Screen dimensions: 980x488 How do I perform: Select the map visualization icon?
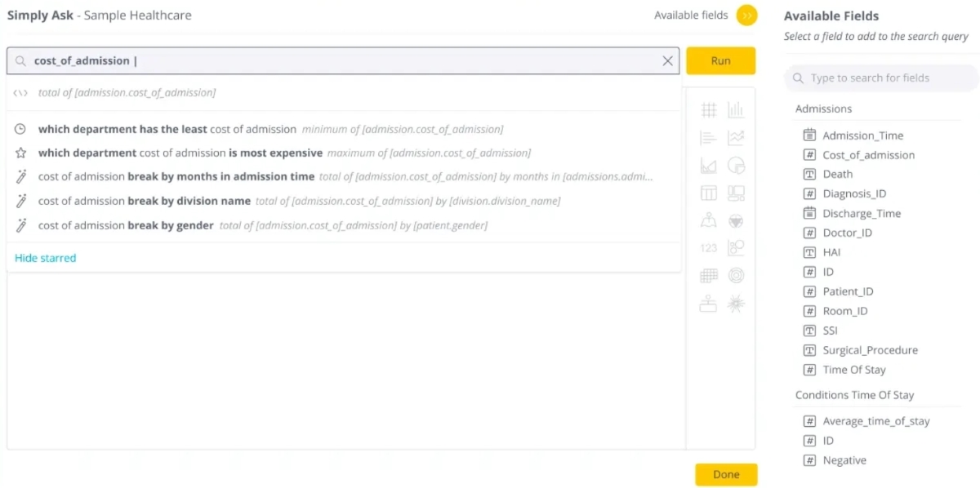pyautogui.click(x=708, y=220)
